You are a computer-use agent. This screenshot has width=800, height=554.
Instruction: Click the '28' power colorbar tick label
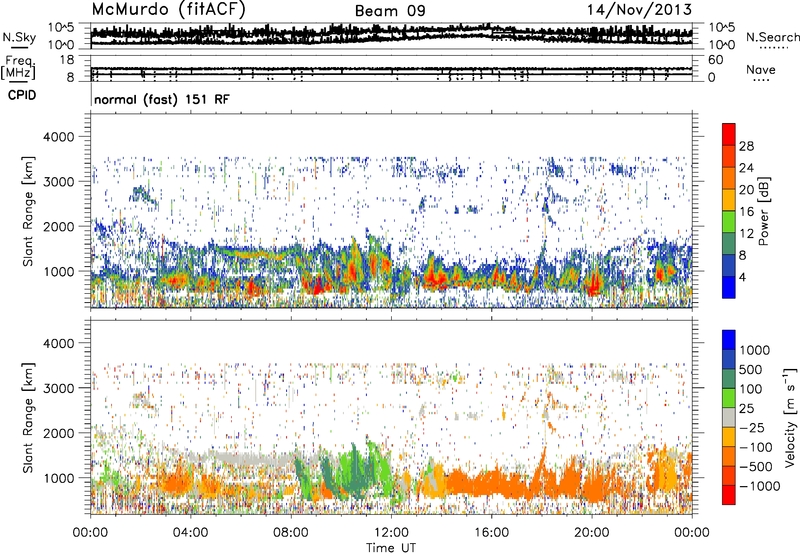tap(746, 146)
